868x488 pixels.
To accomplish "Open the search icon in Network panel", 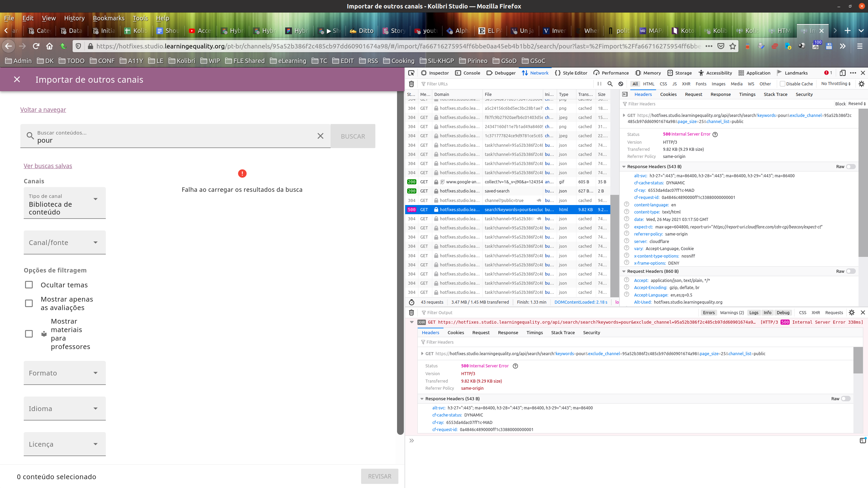I will coord(610,84).
